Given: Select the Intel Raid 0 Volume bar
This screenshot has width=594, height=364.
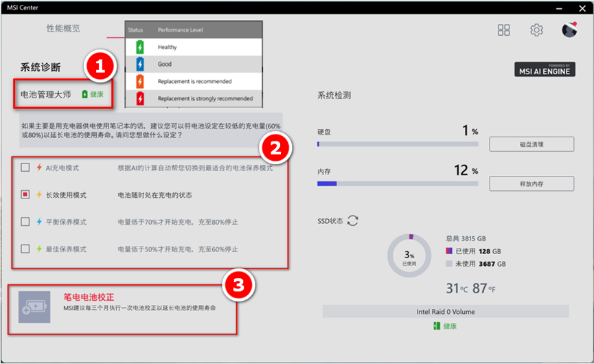Looking at the screenshot, I should (446, 312).
